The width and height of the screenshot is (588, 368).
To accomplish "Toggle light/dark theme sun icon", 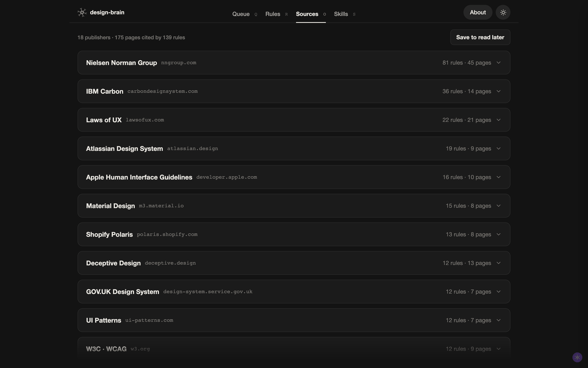I will coord(503,12).
